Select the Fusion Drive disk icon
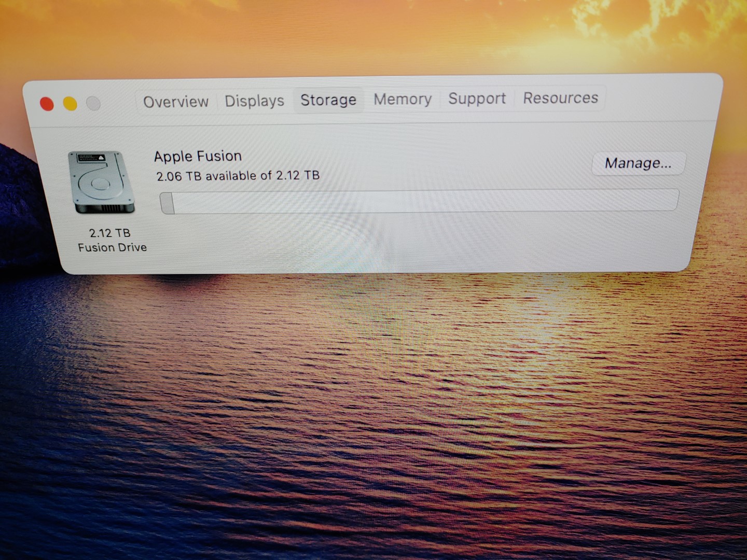The image size is (747, 560). click(101, 183)
